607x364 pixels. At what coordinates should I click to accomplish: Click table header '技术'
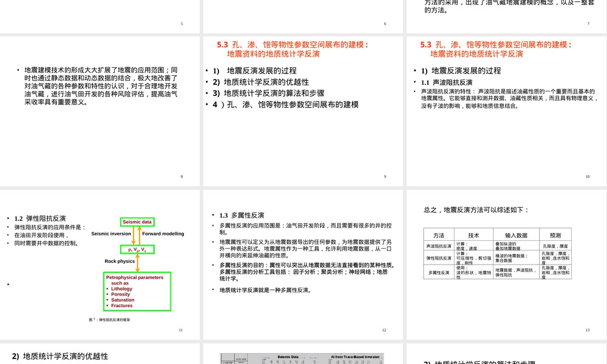click(473, 235)
